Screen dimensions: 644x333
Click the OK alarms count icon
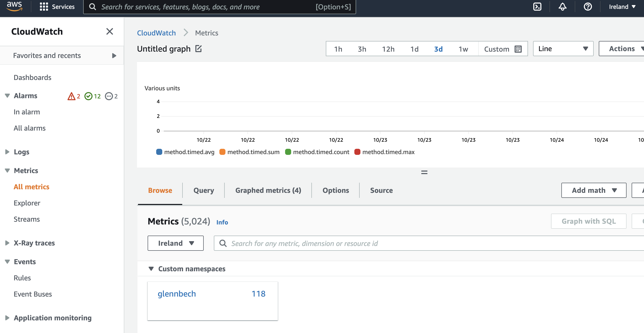click(x=88, y=96)
